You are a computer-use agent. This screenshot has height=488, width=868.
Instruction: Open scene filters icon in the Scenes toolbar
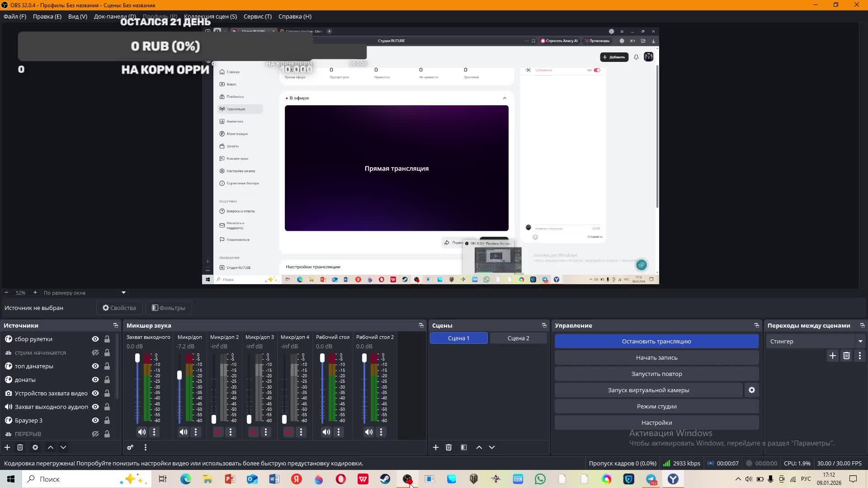point(464,447)
